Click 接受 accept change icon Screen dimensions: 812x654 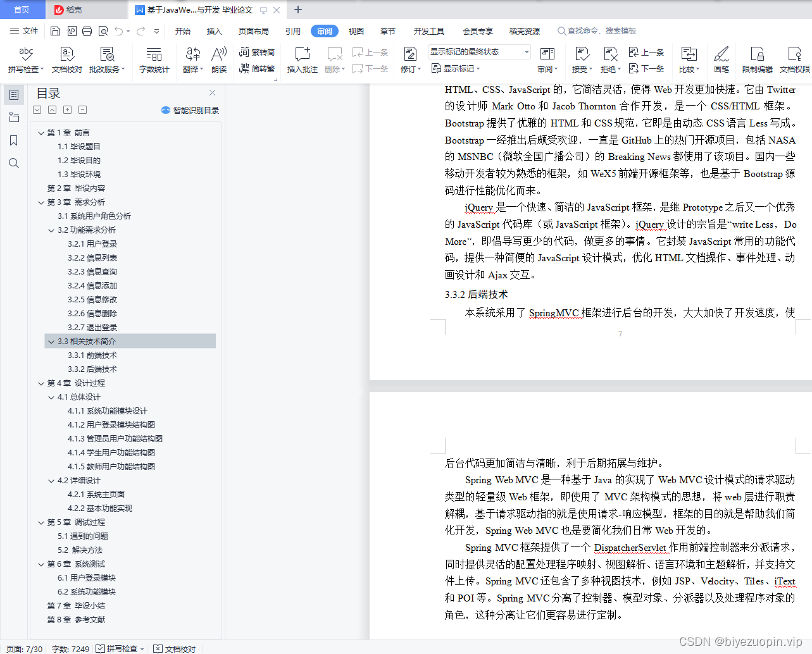[x=582, y=60]
